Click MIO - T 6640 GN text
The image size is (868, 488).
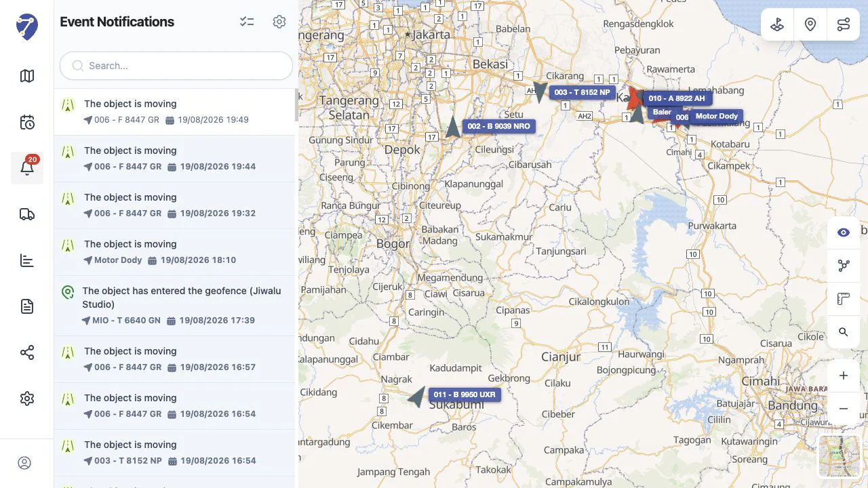click(x=127, y=320)
